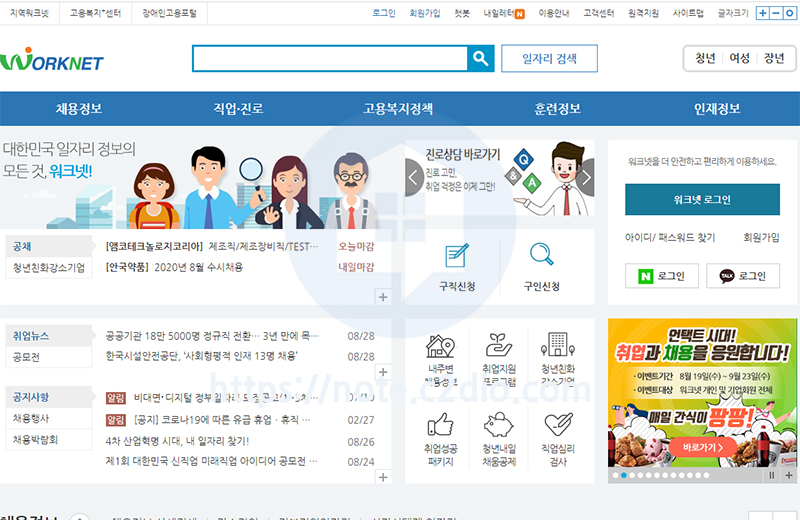
Task: Click the 워크넷 로그인 button
Action: (x=703, y=200)
